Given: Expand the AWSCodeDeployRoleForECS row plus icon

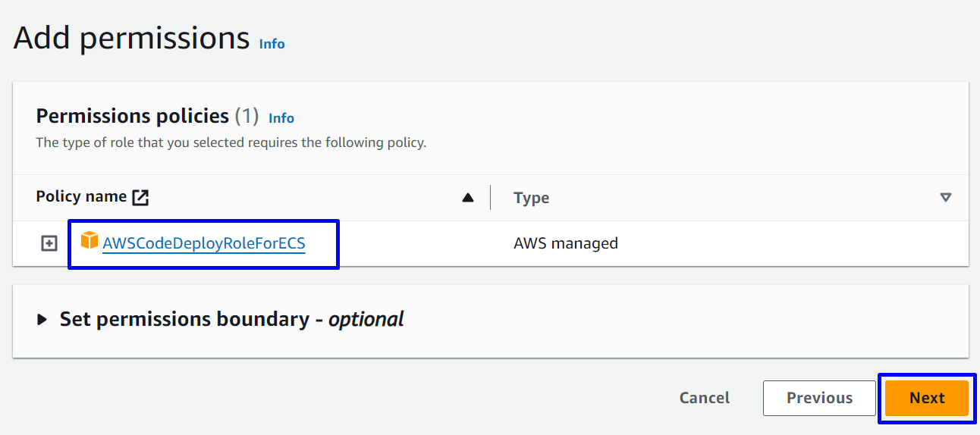Looking at the screenshot, I should (x=49, y=243).
